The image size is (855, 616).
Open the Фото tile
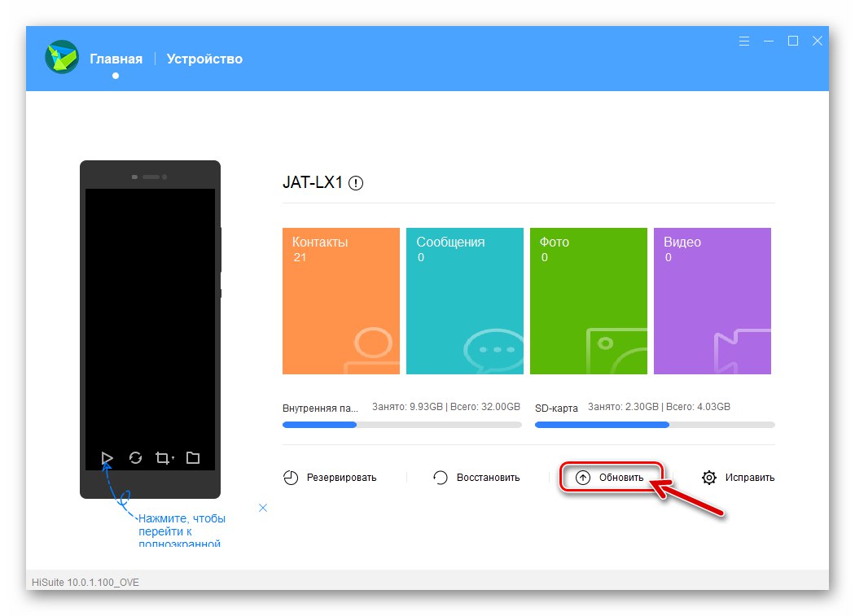click(x=589, y=301)
